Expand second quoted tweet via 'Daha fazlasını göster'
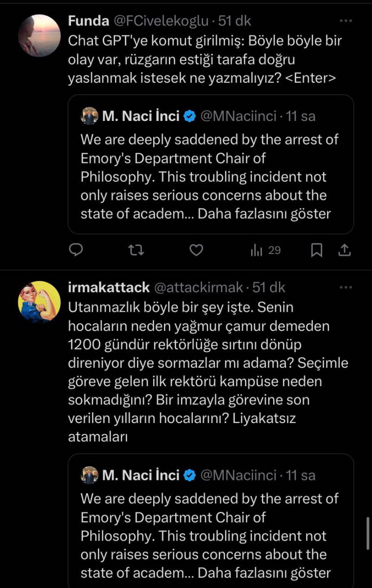Viewport: 372px width, 588px height. 264,573
